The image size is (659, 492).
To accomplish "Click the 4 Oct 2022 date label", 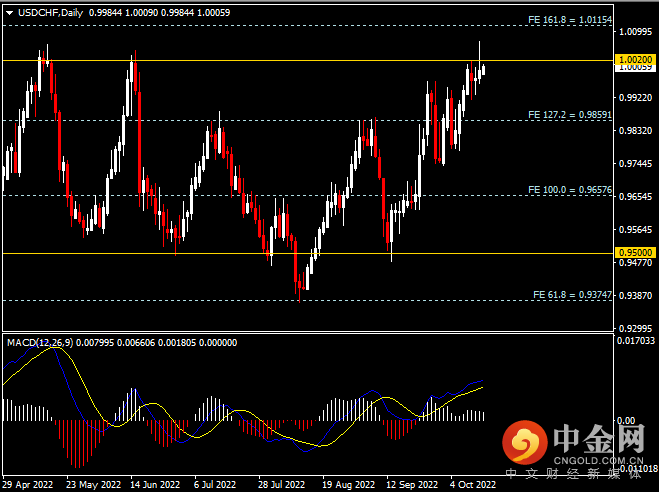I will pyautogui.click(x=473, y=485).
